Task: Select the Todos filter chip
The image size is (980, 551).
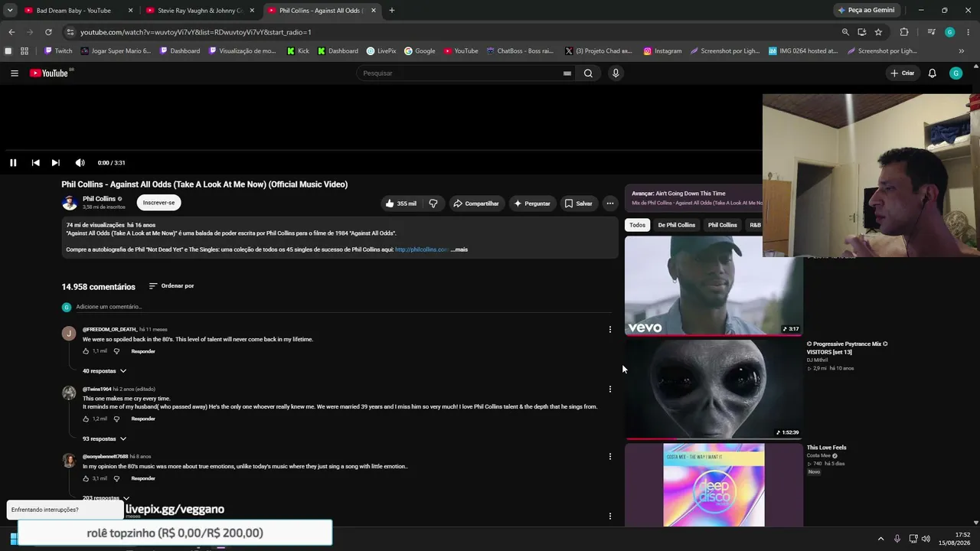Action: 638,225
